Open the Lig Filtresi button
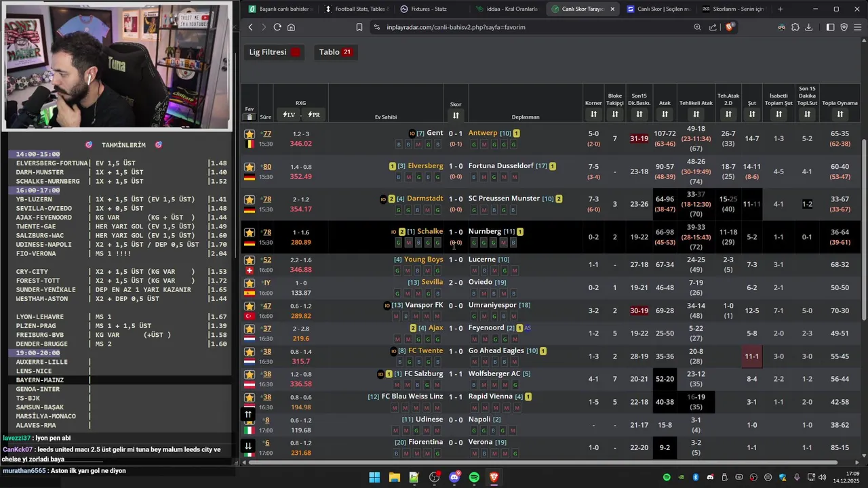This screenshot has height=488, width=868. point(275,52)
